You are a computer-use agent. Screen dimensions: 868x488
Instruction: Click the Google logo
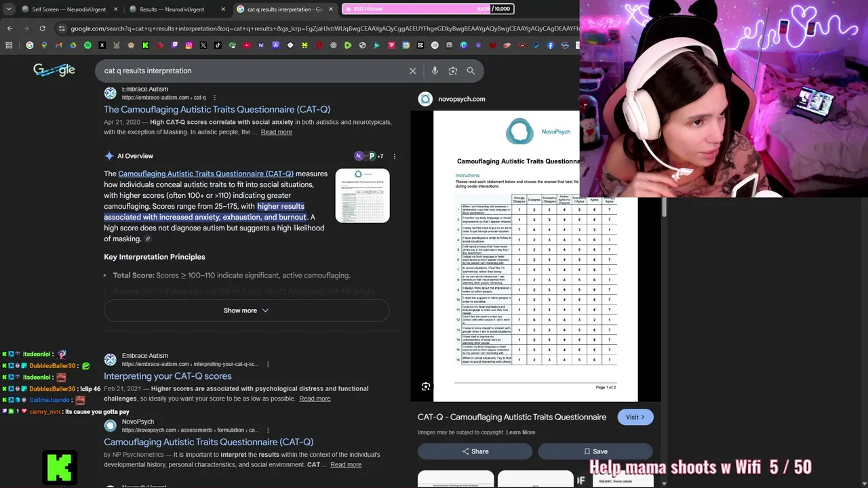(x=54, y=70)
